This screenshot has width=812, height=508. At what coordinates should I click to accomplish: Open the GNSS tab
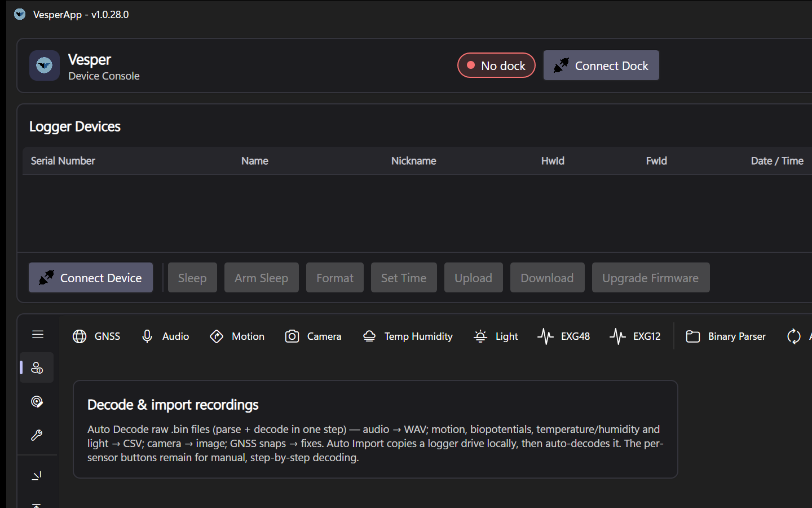[96, 336]
